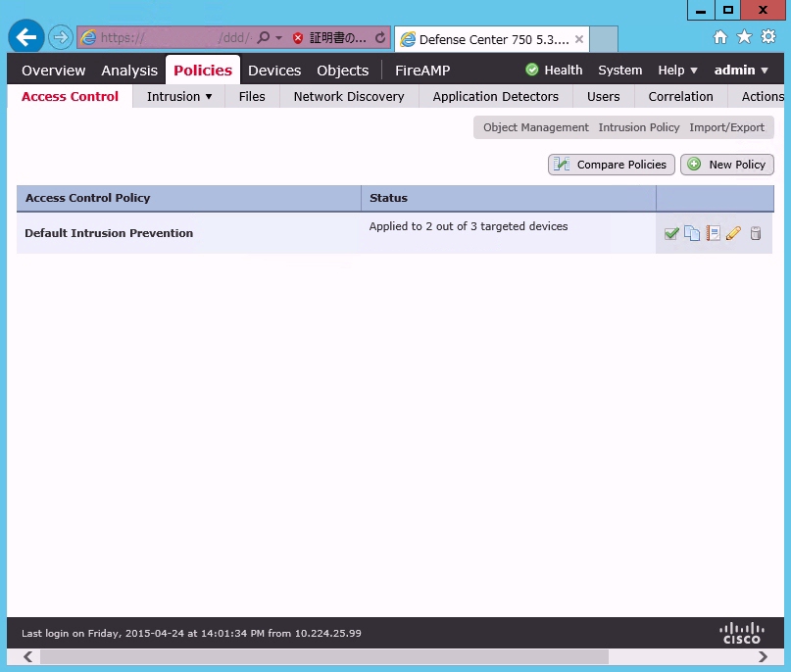Expand the admin user menu
Image resolution: width=791 pixels, height=672 pixels.
[x=741, y=71]
